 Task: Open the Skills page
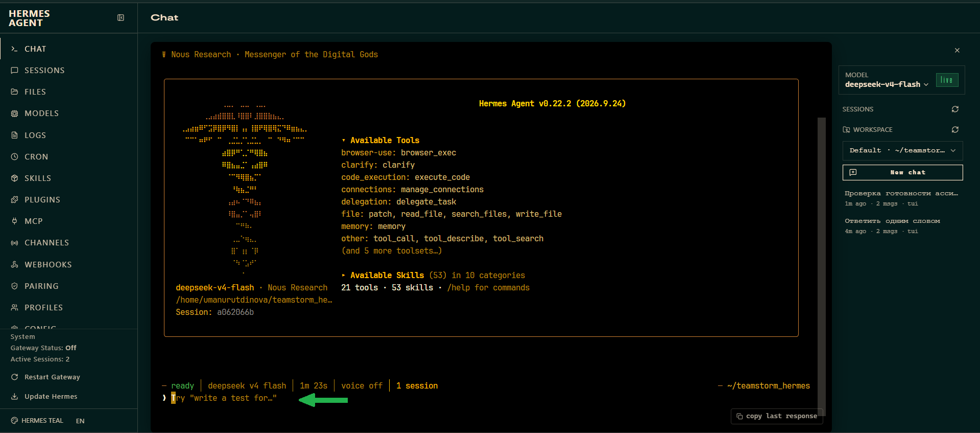point(69,178)
